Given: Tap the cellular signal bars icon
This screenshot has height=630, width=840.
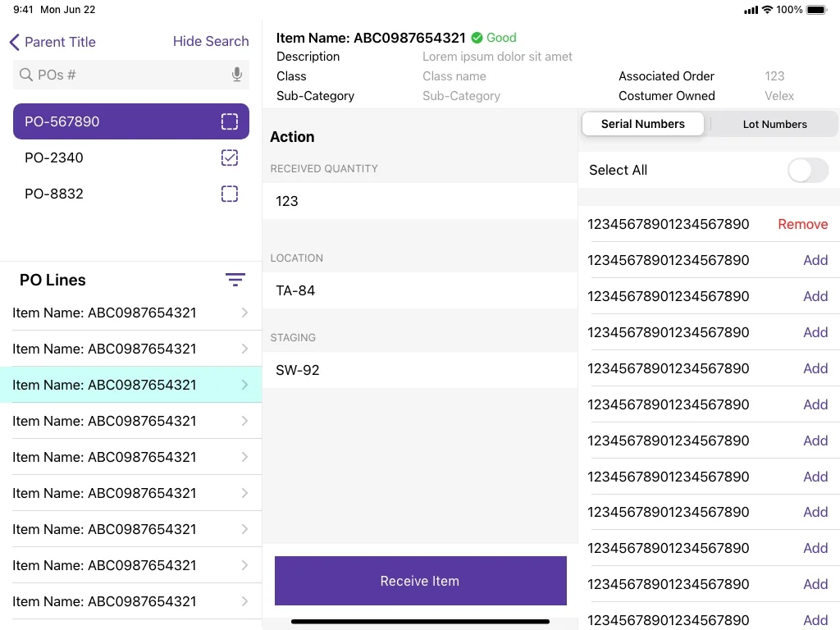Looking at the screenshot, I should click(751, 10).
